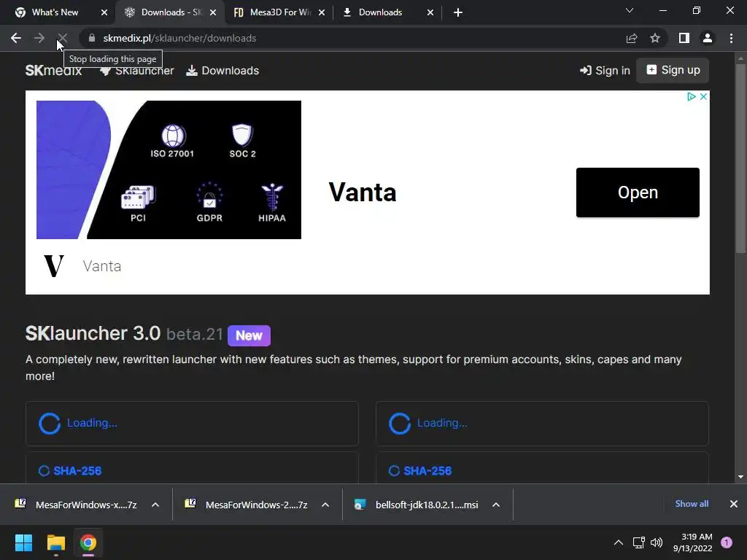This screenshot has width=747, height=560.
Task: Close the downloads shelf
Action: click(734, 504)
